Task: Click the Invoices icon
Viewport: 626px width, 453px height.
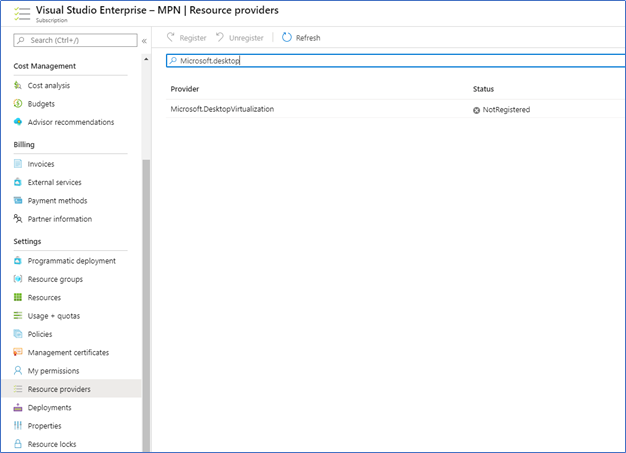Action: click(x=18, y=164)
